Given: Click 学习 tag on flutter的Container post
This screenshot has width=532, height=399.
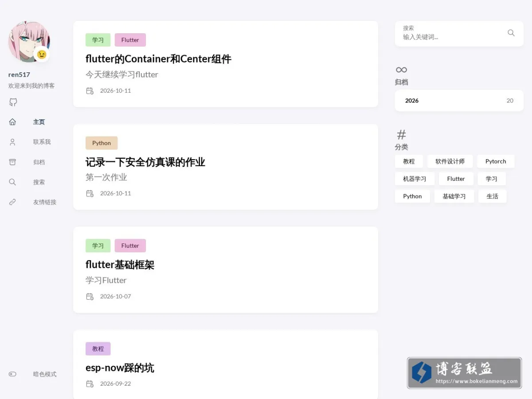Looking at the screenshot, I should [x=98, y=40].
